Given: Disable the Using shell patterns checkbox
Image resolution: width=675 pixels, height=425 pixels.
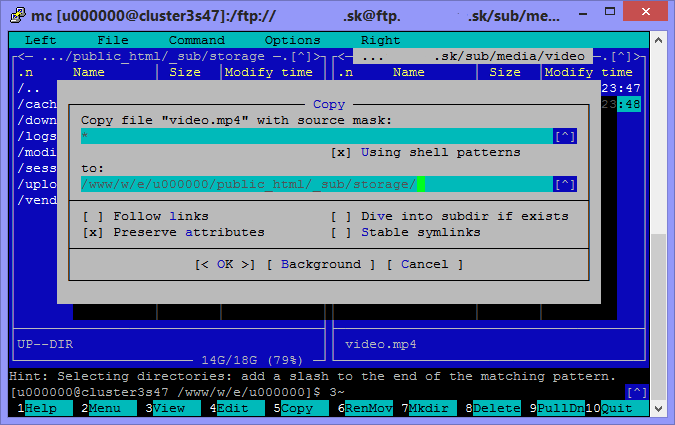Looking at the screenshot, I should pos(341,152).
